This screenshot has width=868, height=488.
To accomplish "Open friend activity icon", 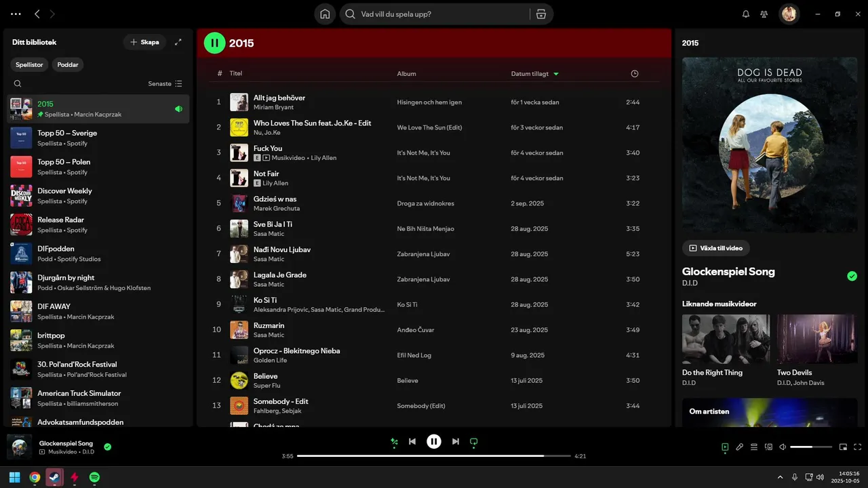I will tap(764, 14).
